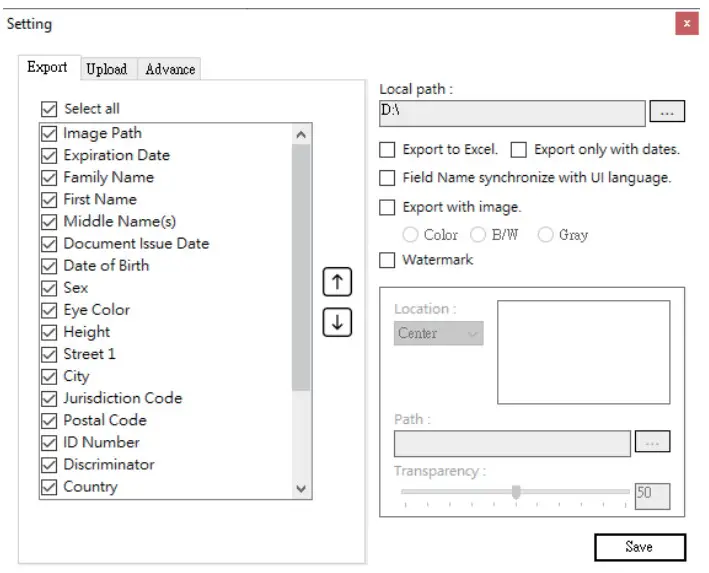
Task: Enable Export only with dates
Action: [x=519, y=150]
